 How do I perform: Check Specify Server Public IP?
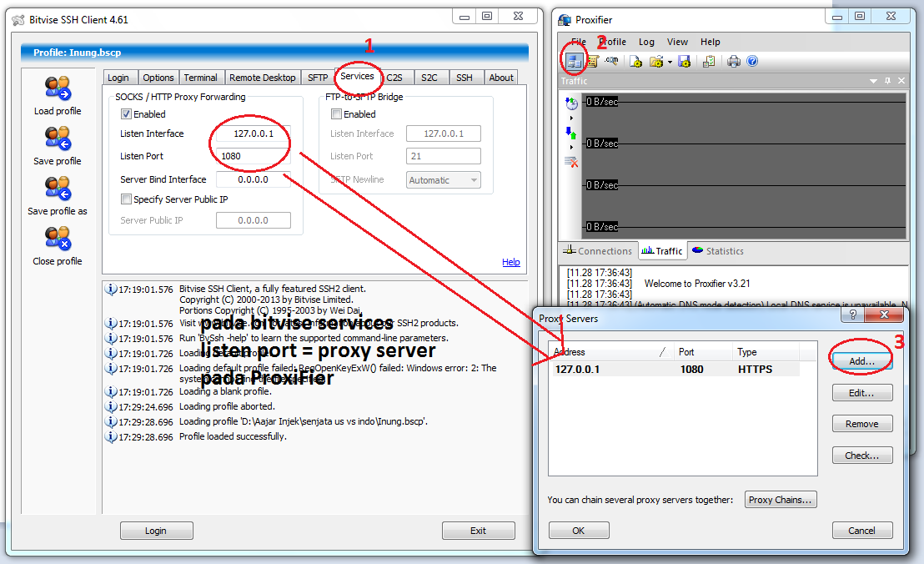[x=126, y=199]
